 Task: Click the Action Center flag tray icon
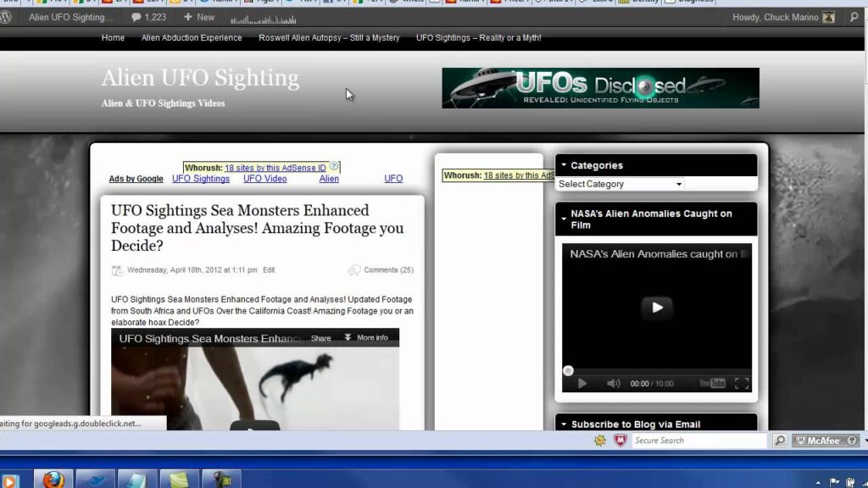coord(835,482)
